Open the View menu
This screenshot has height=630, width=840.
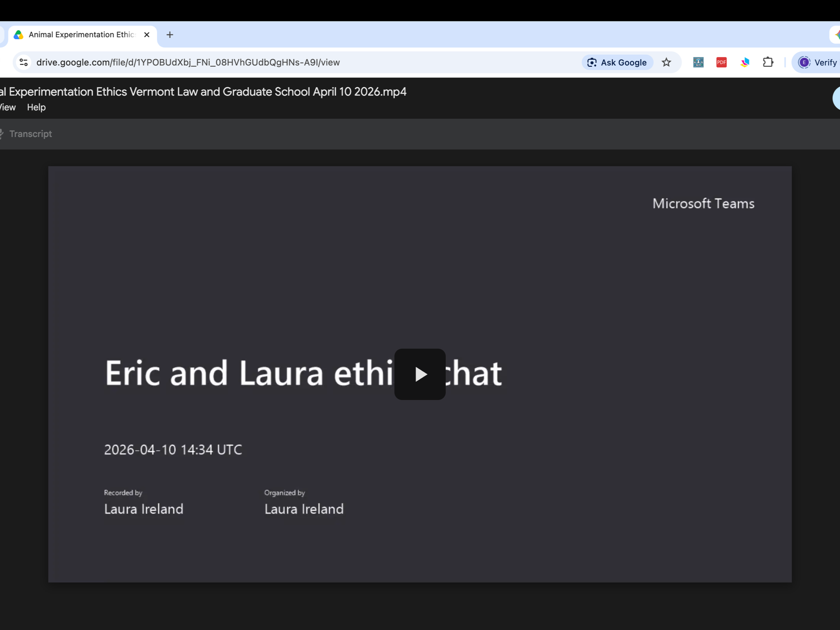pos(8,107)
